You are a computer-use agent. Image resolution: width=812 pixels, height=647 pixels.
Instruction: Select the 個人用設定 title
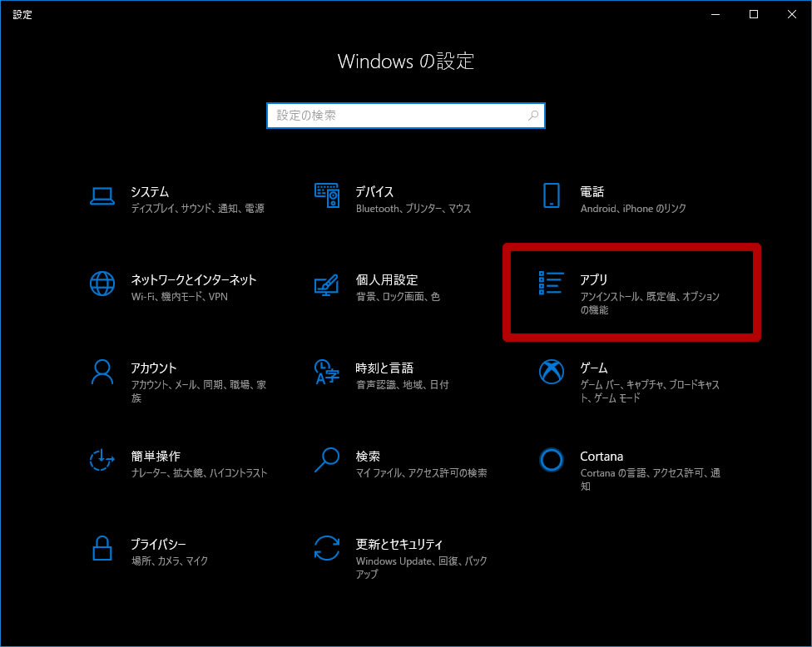point(387,280)
